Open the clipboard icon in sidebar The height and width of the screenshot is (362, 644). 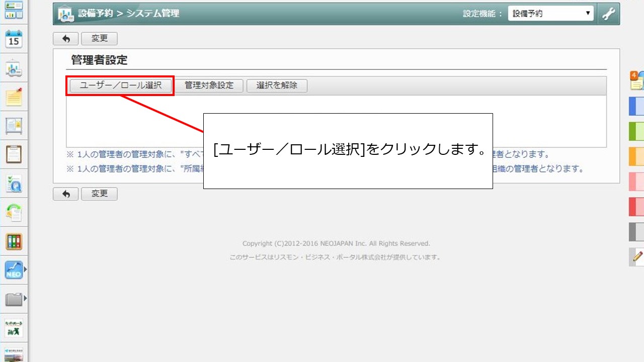14,154
